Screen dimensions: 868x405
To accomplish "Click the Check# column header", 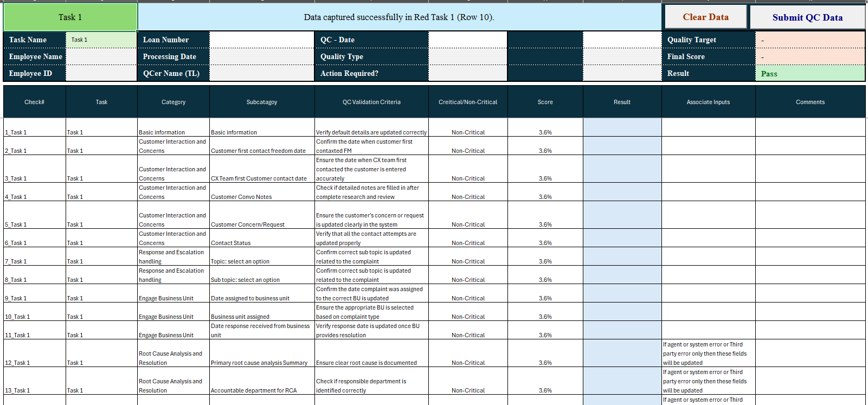I will (35, 102).
